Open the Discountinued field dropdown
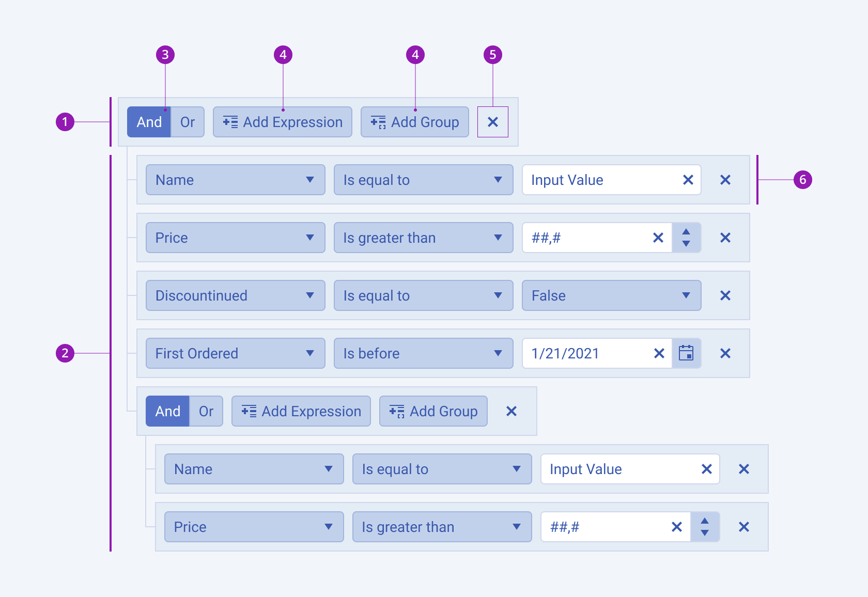Viewport: 868px width, 597px height. click(x=236, y=295)
